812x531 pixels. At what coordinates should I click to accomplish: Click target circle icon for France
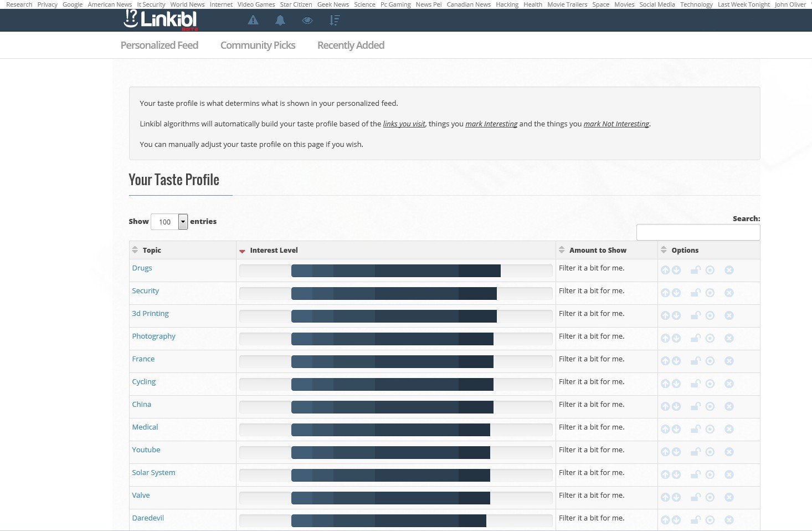point(710,361)
